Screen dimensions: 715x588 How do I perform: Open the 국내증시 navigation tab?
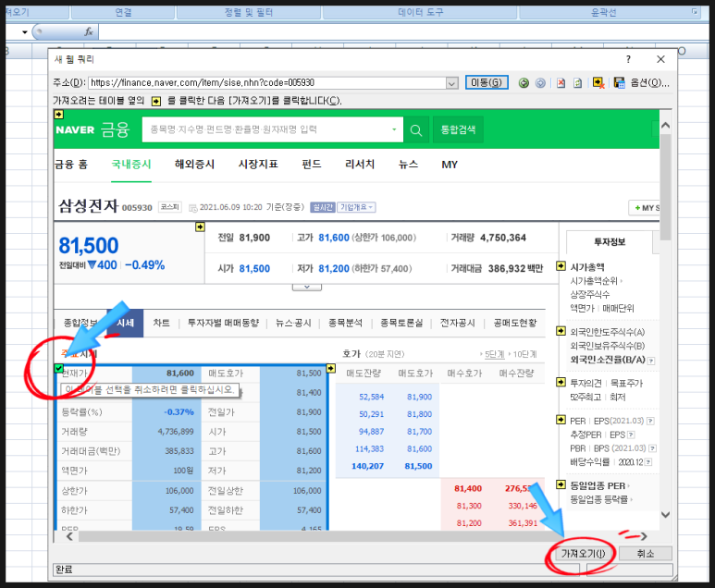click(x=131, y=165)
